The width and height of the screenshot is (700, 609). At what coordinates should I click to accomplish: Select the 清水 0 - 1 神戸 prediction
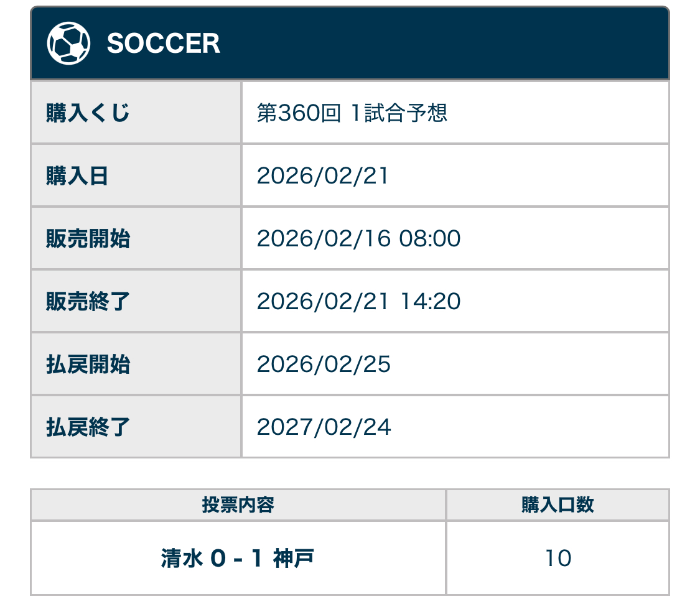coord(238,559)
